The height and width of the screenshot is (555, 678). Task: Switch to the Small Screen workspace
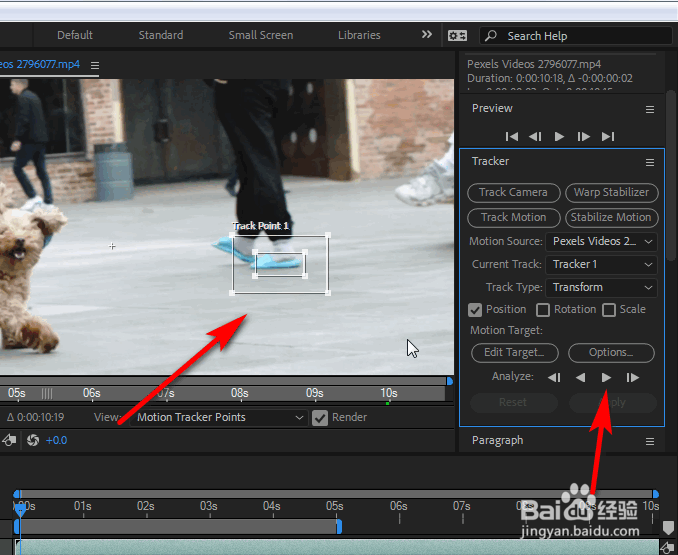tap(261, 35)
